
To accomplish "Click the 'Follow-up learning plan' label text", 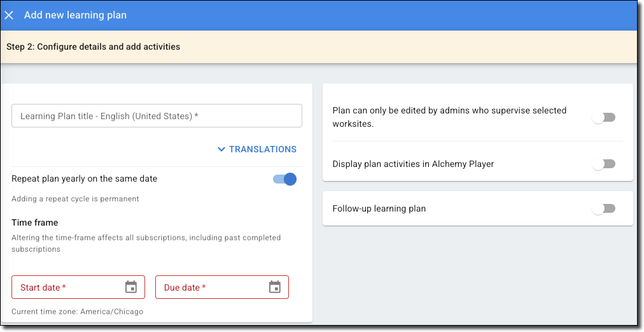I will tap(379, 208).
